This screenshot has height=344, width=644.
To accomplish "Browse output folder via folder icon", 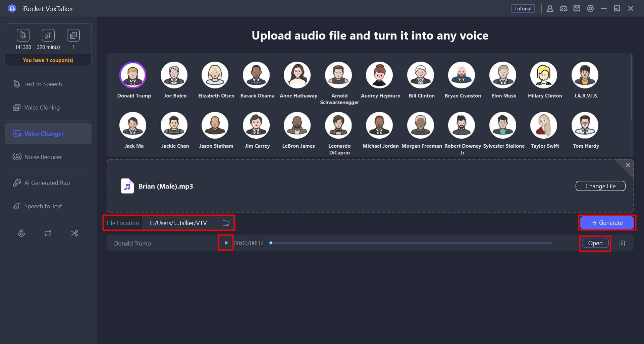I will click(226, 223).
